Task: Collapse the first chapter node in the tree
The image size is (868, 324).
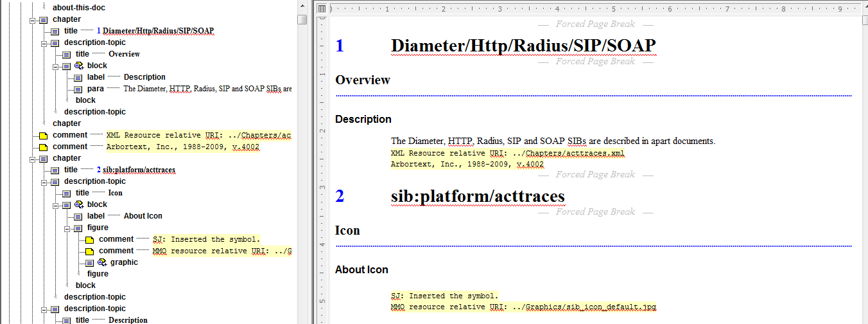Action: pos(32,19)
